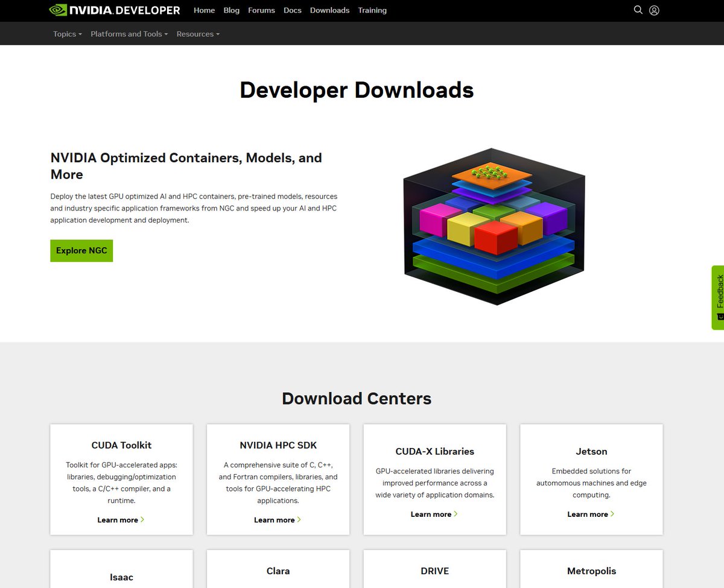Open Learn more under CUDA Toolkit
724x588 pixels.
tap(121, 520)
